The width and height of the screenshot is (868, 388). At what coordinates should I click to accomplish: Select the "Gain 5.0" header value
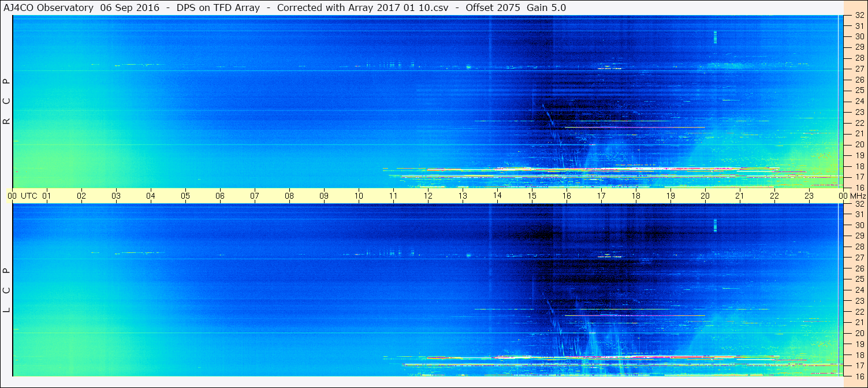click(545, 8)
